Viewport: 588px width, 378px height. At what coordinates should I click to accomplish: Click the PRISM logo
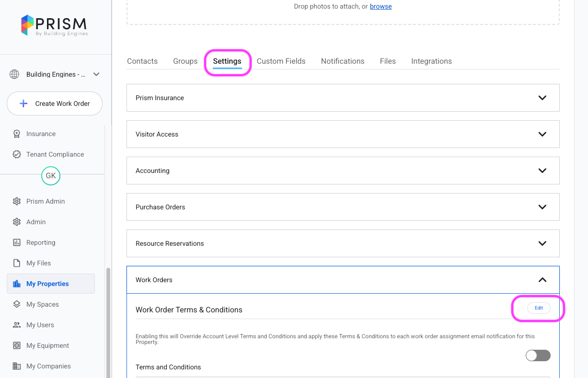point(54,24)
